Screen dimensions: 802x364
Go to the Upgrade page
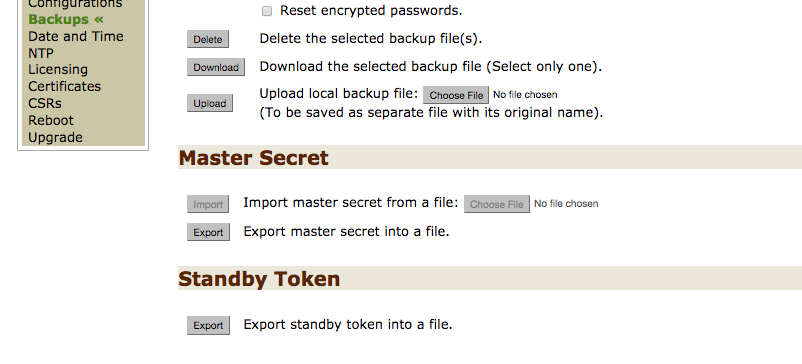[55, 138]
